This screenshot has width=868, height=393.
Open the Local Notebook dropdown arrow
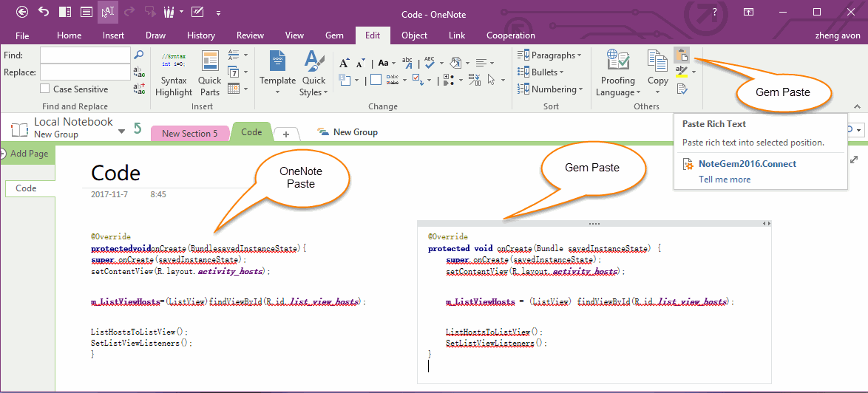click(122, 131)
